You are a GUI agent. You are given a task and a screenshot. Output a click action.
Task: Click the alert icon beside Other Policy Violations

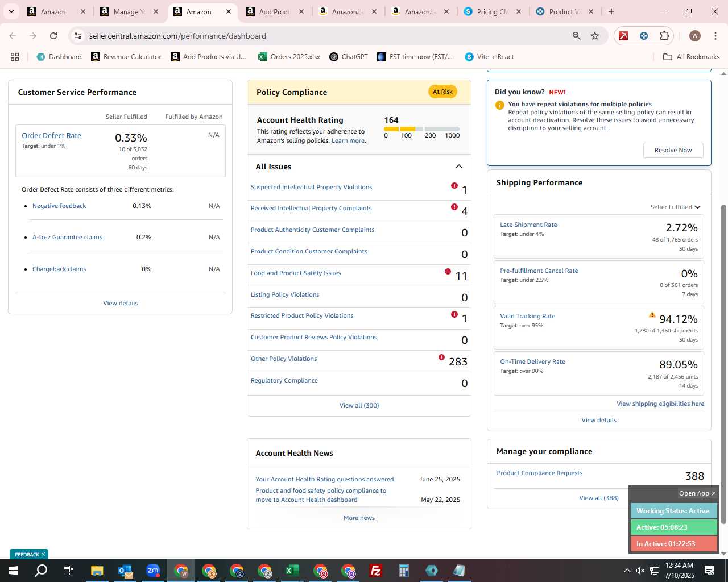[x=441, y=357]
